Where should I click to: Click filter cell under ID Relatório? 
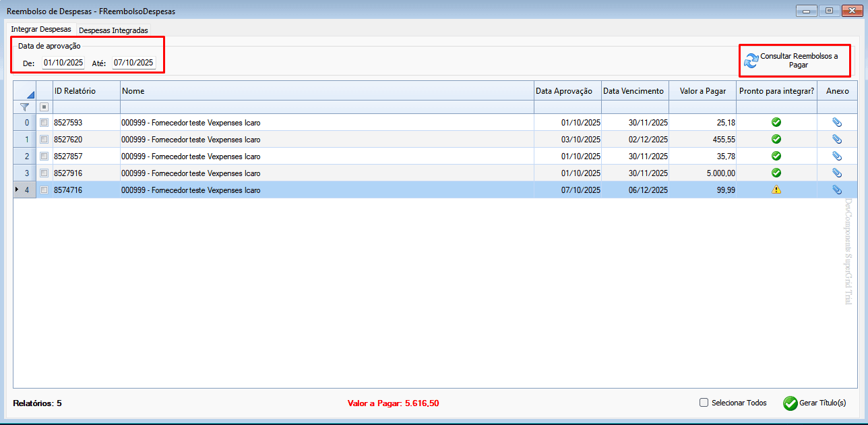pos(86,107)
